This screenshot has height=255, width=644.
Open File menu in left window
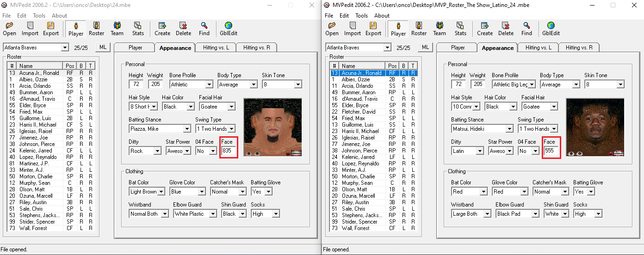[x=6, y=15]
